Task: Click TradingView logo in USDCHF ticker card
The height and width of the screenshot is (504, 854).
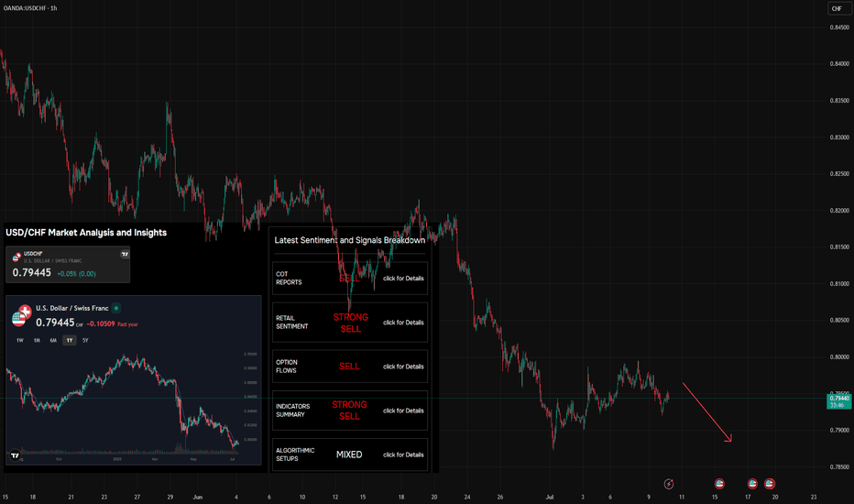Action: tap(125, 254)
